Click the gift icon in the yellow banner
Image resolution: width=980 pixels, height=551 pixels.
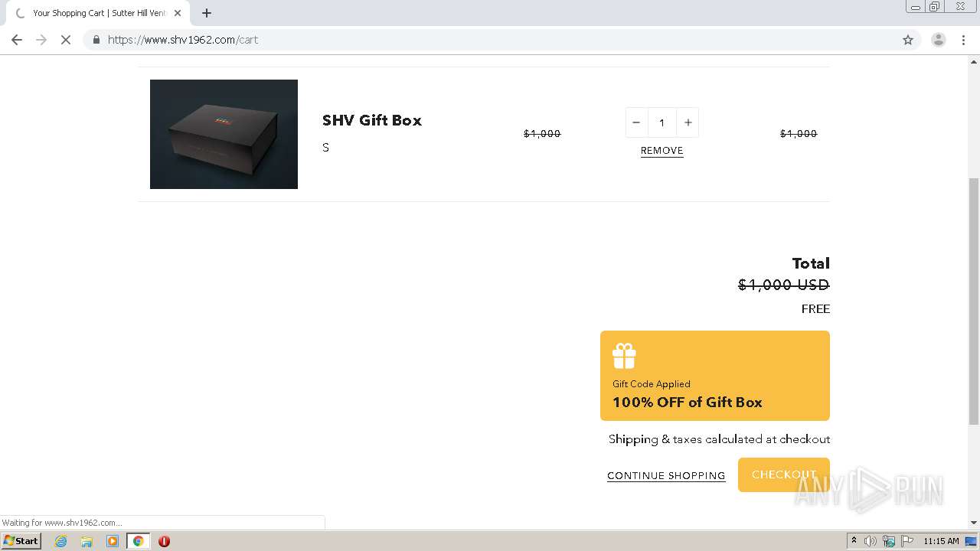(x=624, y=356)
